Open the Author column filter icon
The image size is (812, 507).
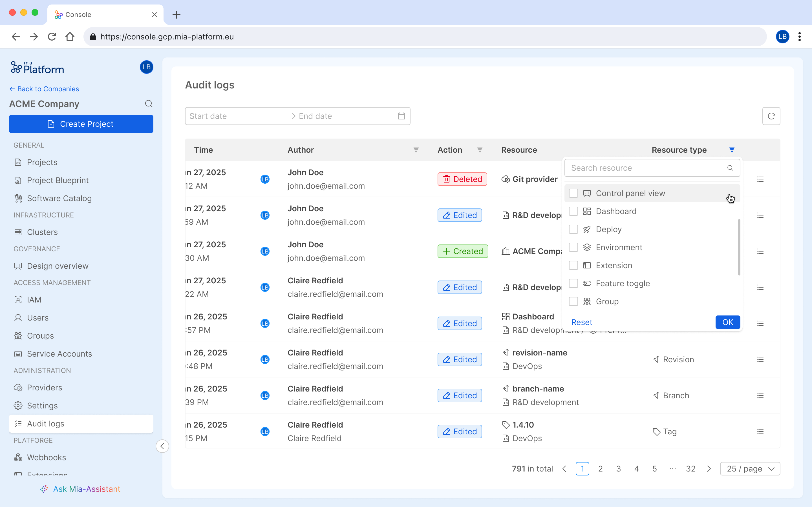click(x=416, y=150)
